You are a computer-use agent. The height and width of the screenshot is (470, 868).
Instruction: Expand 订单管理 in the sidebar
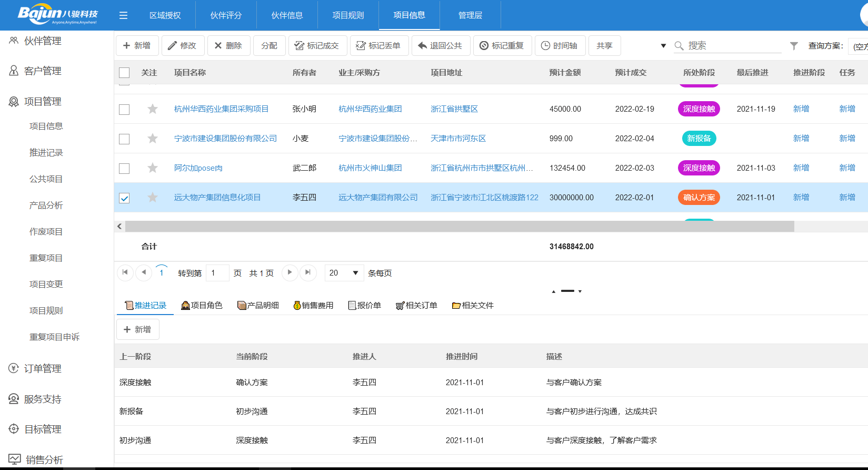point(42,369)
